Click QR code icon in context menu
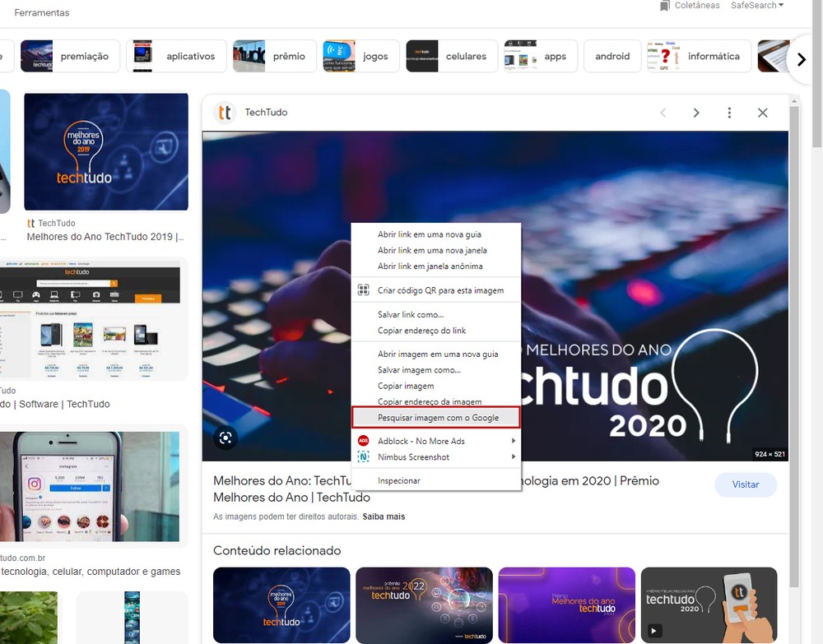The height and width of the screenshot is (644, 823). tap(363, 290)
